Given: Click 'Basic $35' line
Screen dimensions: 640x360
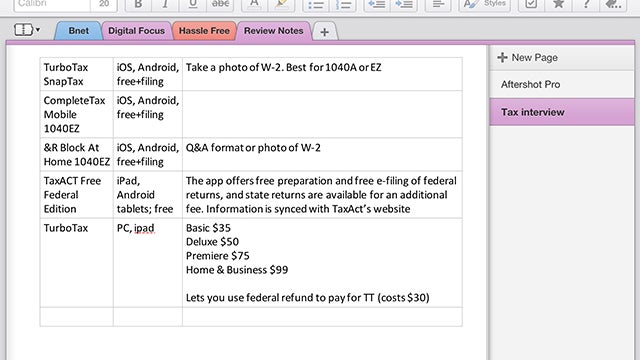Looking at the screenshot, I should coord(208,228).
